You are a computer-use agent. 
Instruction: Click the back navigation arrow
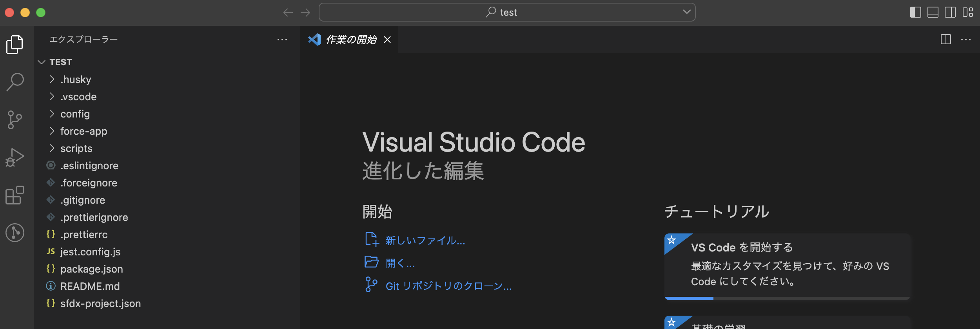coord(288,13)
